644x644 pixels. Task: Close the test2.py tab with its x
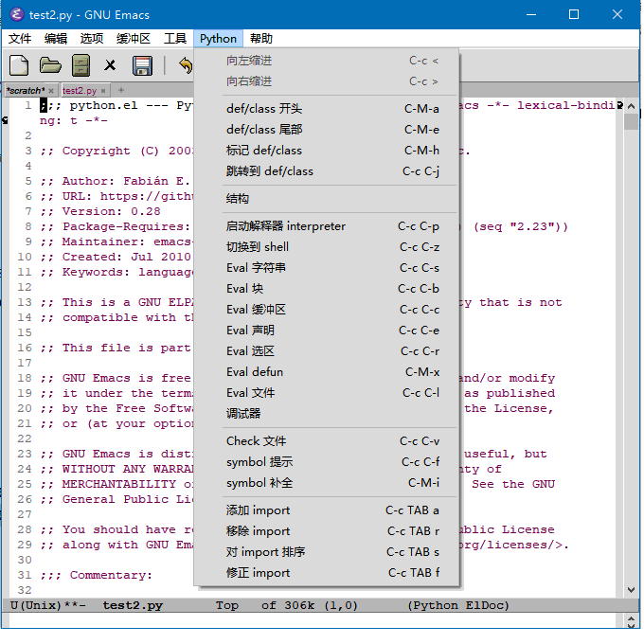[x=103, y=91]
